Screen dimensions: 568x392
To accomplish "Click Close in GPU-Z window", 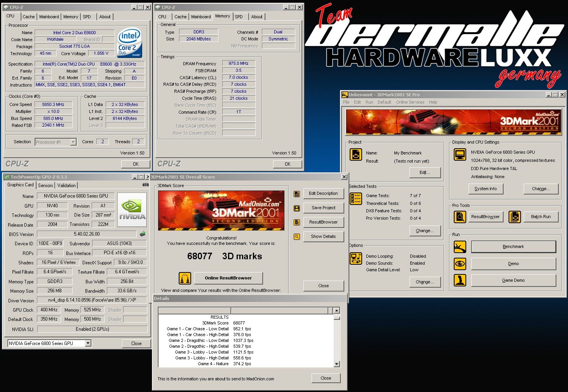I will 136,343.
